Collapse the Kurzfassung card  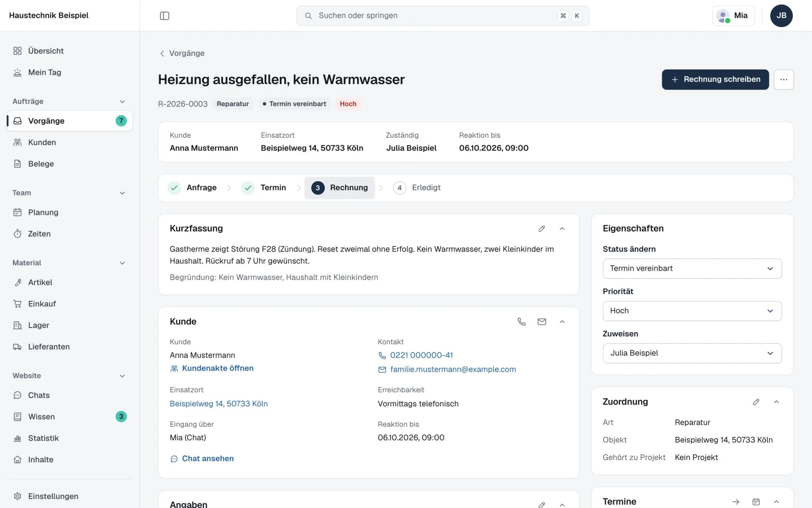click(562, 229)
